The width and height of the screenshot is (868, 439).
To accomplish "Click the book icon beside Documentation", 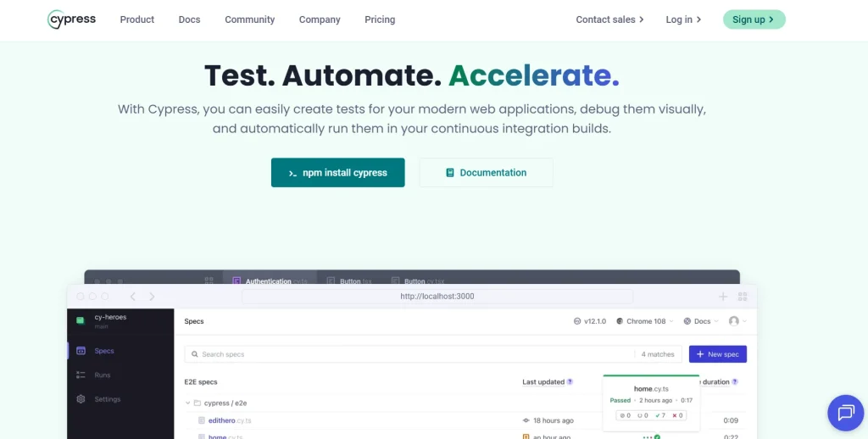I will [450, 173].
